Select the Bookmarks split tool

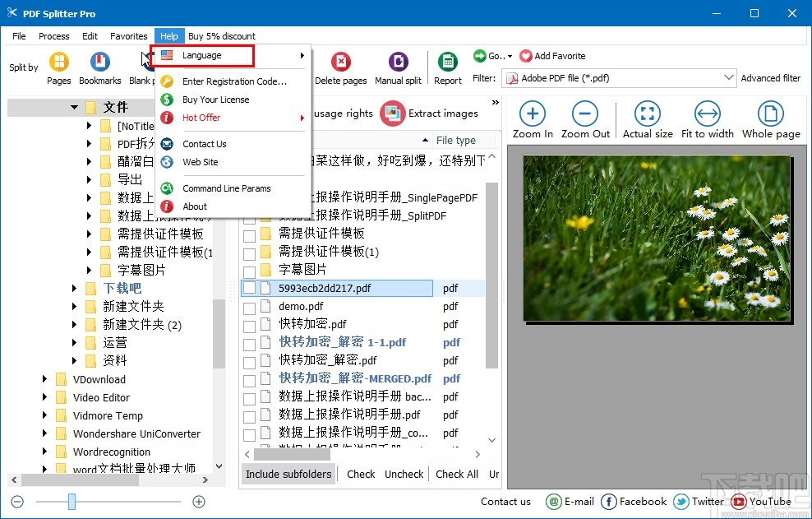pos(100,68)
